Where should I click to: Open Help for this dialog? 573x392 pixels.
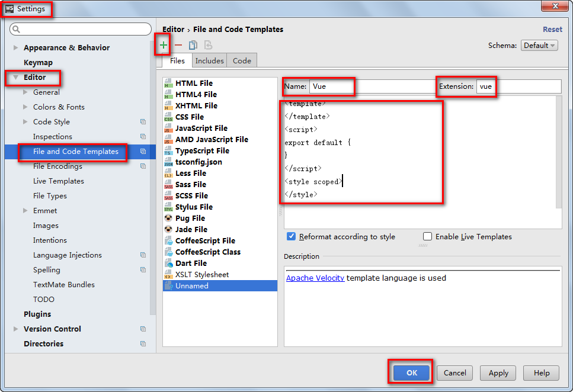(541, 372)
